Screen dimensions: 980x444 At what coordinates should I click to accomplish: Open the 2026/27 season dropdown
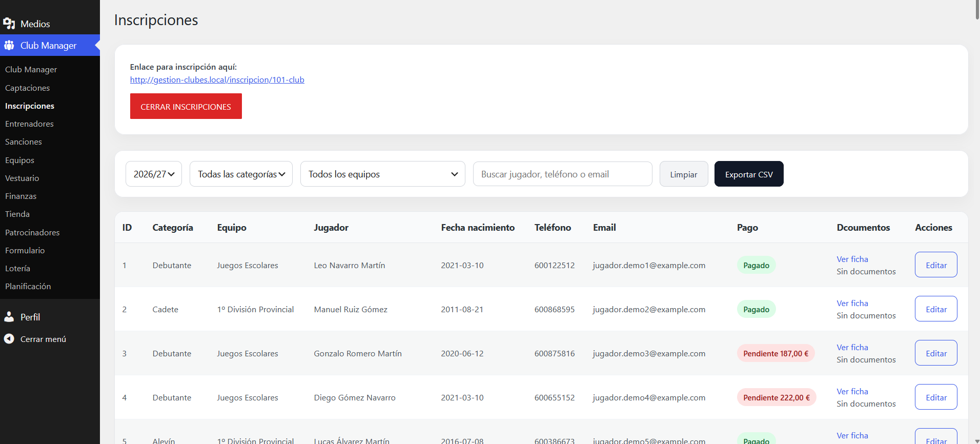[x=154, y=174]
